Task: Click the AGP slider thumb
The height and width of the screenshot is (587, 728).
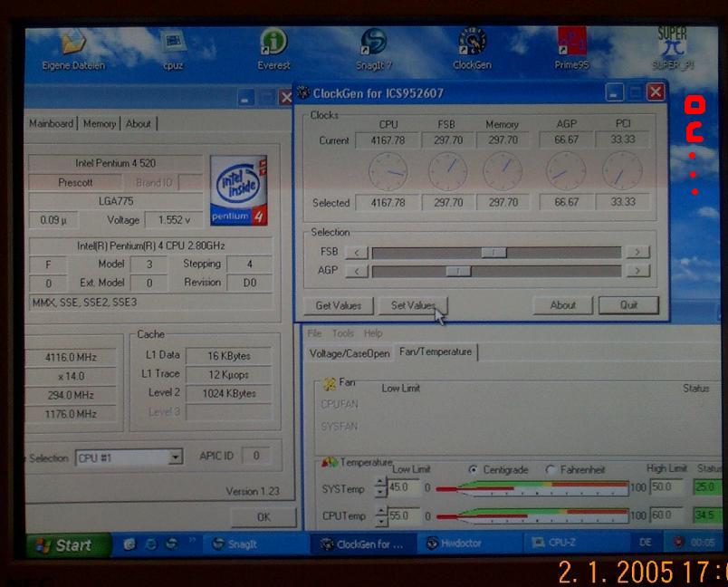Action: coord(458,271)
